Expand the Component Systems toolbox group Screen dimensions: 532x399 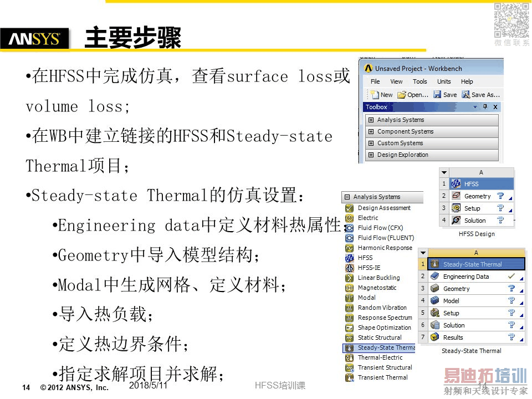(371, 131)
